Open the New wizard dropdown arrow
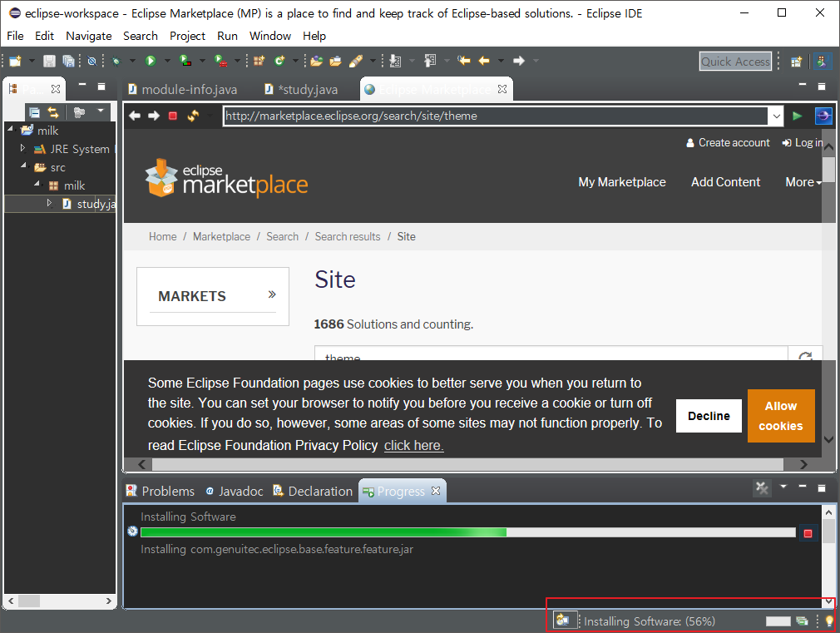This screenshot has height=633, width=840. [x=32, y=61]
